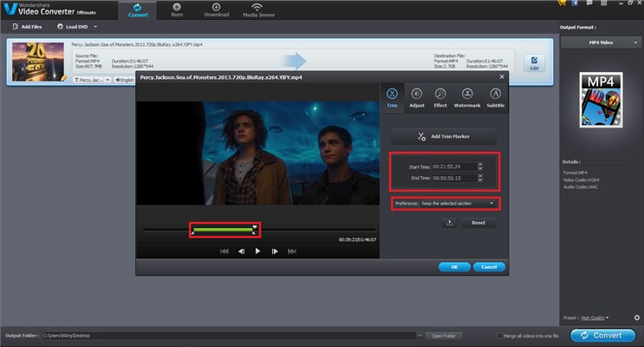This screenshot has width=644, height=347.
Task: Confirm the edit with OK
Action: point(454,267)
